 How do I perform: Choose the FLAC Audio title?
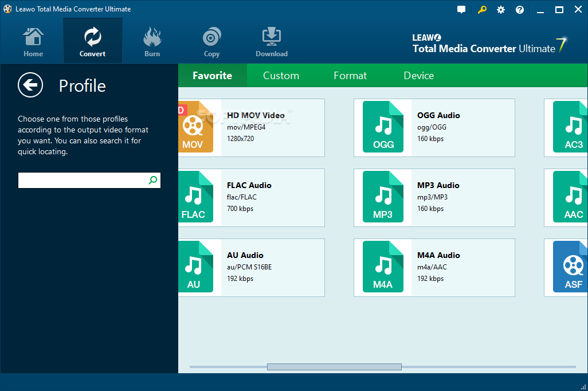249,185
